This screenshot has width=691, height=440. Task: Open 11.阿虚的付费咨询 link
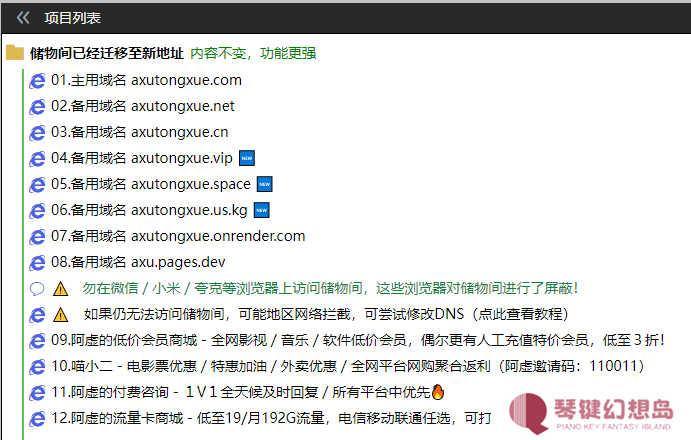point(241,392)
